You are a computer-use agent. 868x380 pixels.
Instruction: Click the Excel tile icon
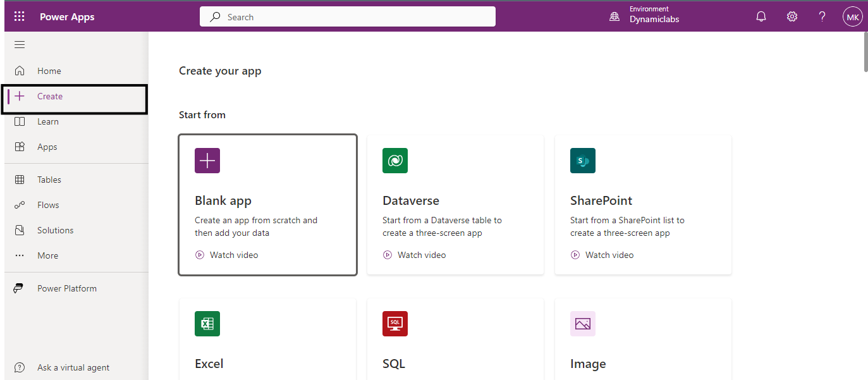207,324
